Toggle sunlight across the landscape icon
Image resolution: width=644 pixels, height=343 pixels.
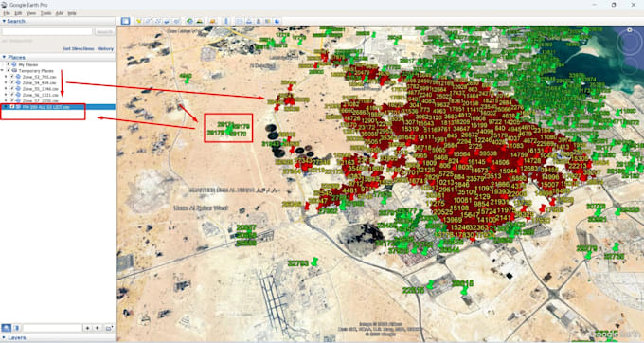click(x=200, y=21)
